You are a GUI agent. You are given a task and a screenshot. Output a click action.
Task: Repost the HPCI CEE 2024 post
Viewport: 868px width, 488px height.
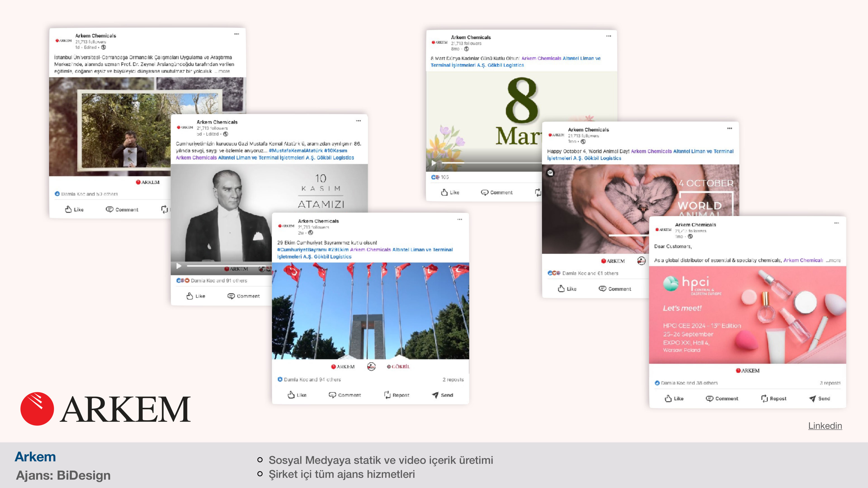(774, 398)
